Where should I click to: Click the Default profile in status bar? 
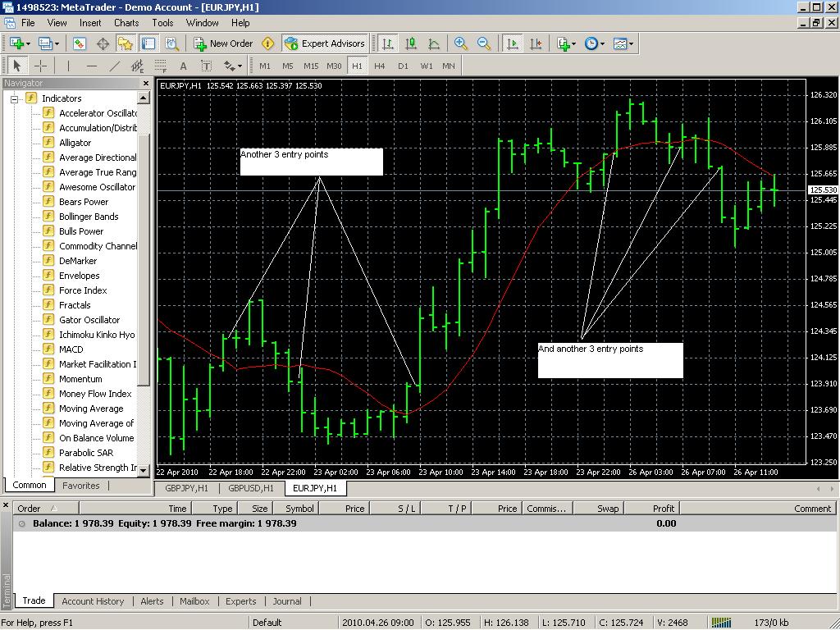click(267, 623)
